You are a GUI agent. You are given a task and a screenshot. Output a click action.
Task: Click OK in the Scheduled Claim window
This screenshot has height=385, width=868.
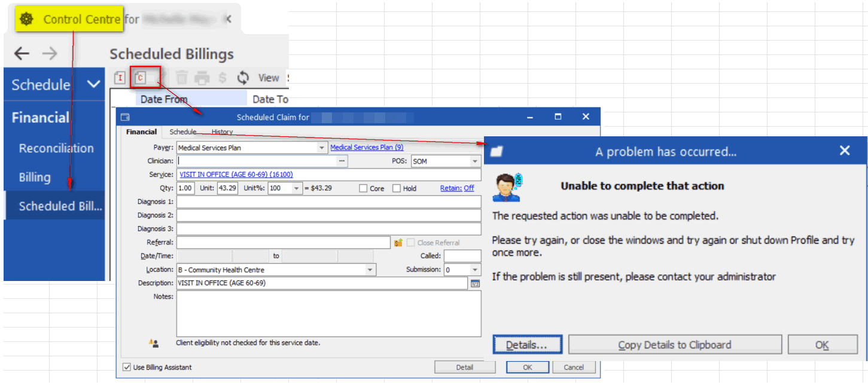[527, 367]
